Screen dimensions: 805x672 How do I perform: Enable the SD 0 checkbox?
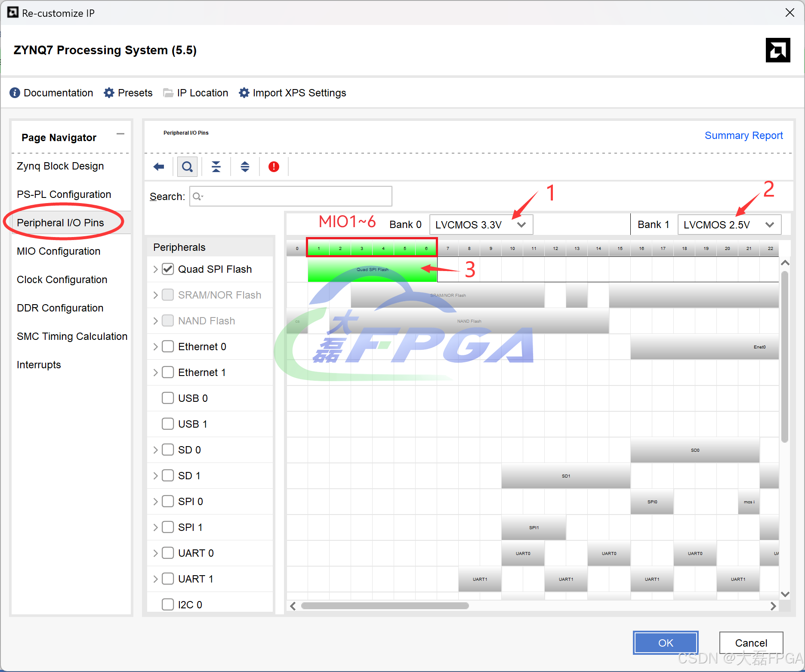coord(168,450)
